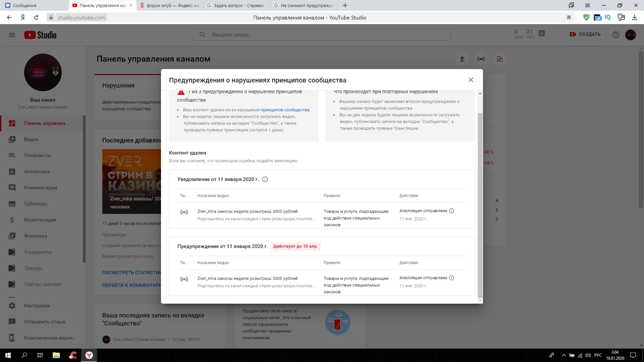644x362 pixels.
Task: Click the Тренды sidebar icon
Action: point(12,268)
